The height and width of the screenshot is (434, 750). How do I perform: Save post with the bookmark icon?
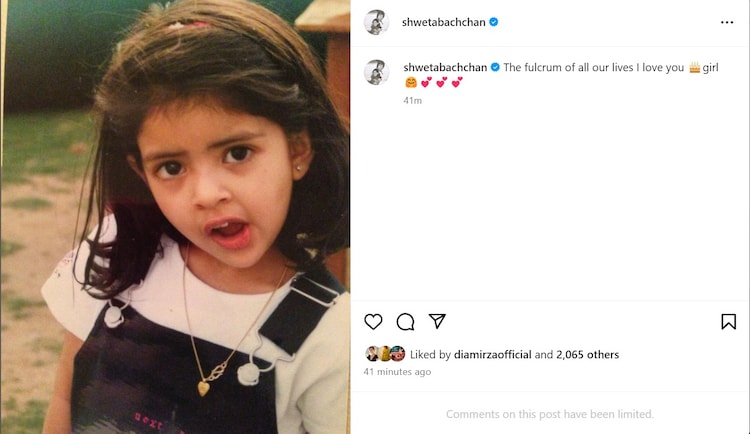click(x=728, y=322)
